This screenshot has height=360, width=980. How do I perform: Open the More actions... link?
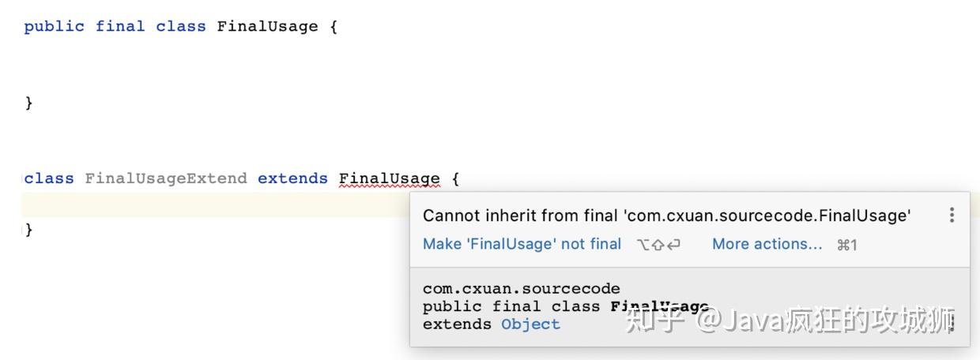[x=767, y=244]
